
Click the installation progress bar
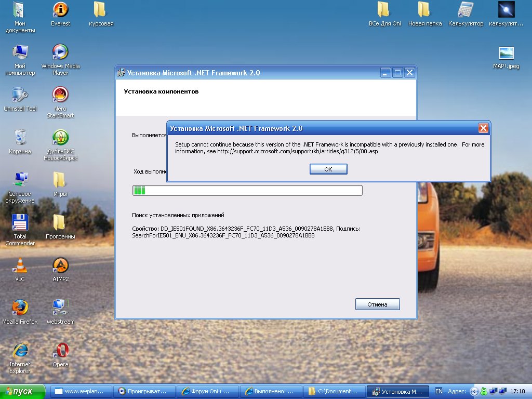pos(247,191)
